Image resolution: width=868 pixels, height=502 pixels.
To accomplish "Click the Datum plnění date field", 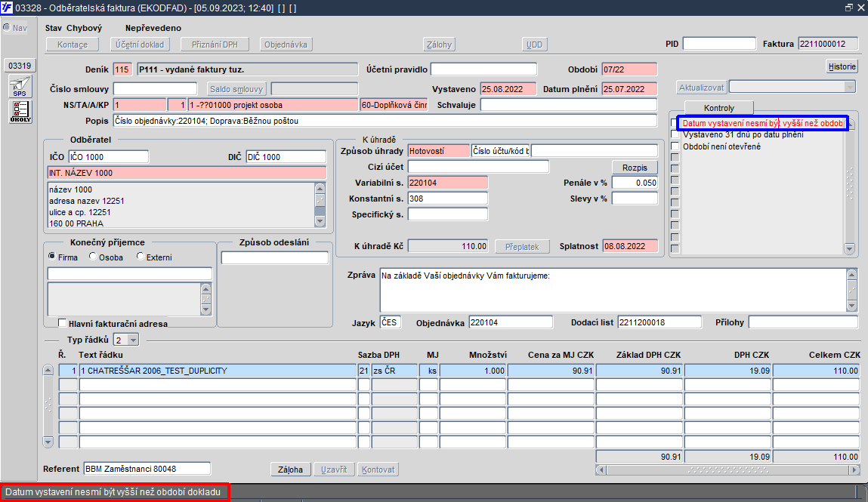I will (629, 88).
